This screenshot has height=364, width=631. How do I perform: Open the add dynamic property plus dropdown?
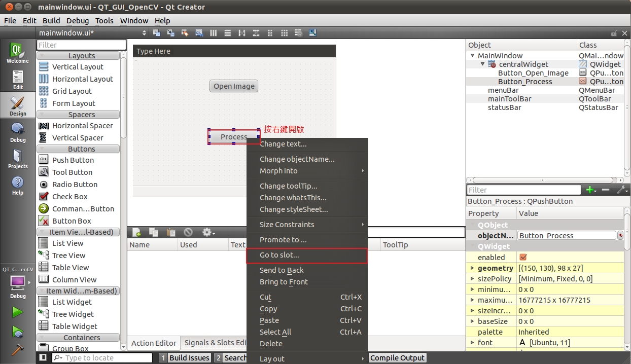(x=591, y=190)
